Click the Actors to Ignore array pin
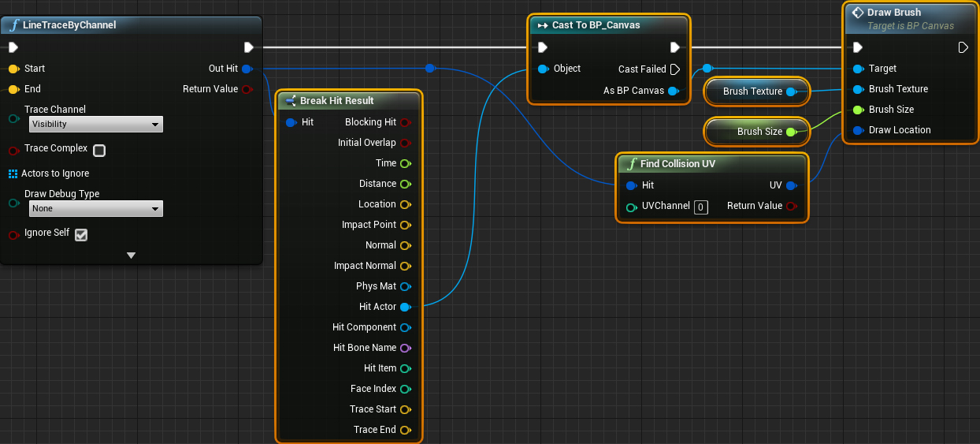980x444 pixels. [13, 173]
